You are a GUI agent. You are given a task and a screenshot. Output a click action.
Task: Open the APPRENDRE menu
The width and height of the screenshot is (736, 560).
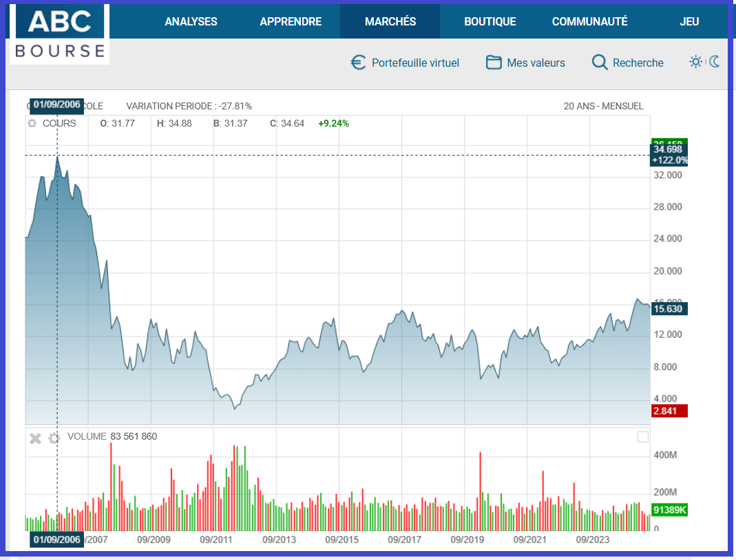click(291, 21)
